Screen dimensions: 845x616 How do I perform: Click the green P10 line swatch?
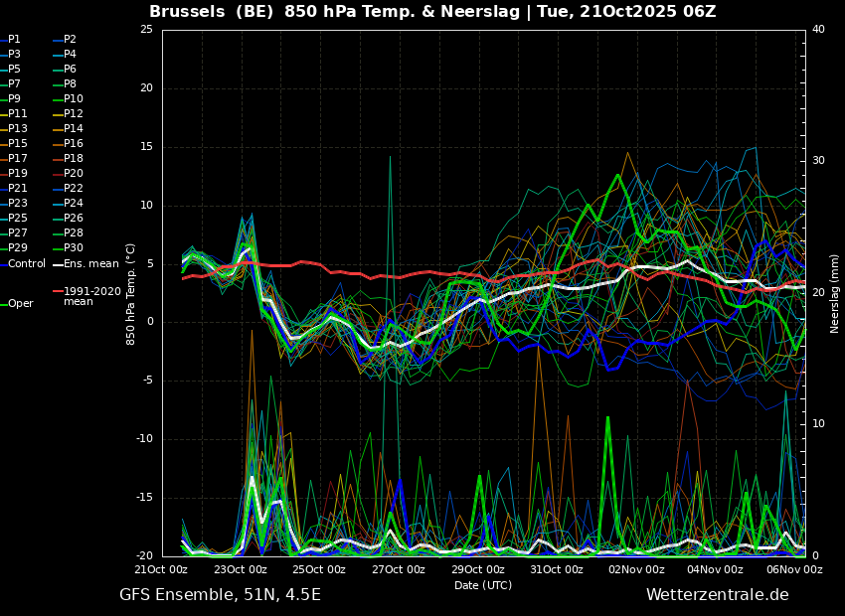57,99
